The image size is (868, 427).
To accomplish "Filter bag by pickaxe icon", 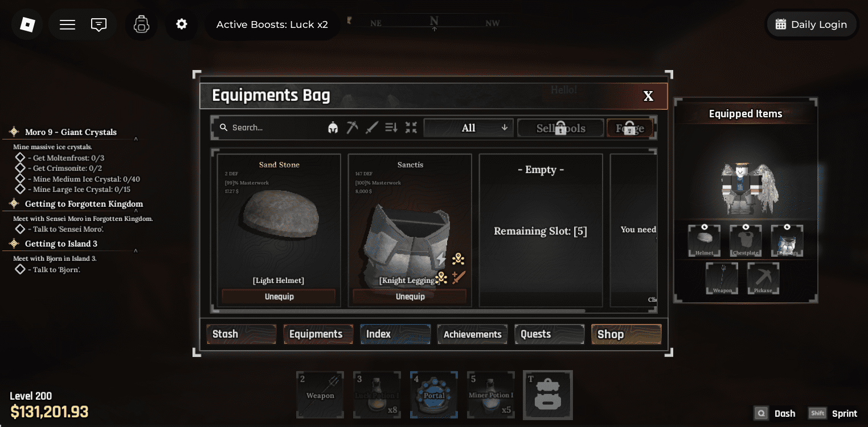I will coord(353,128).
